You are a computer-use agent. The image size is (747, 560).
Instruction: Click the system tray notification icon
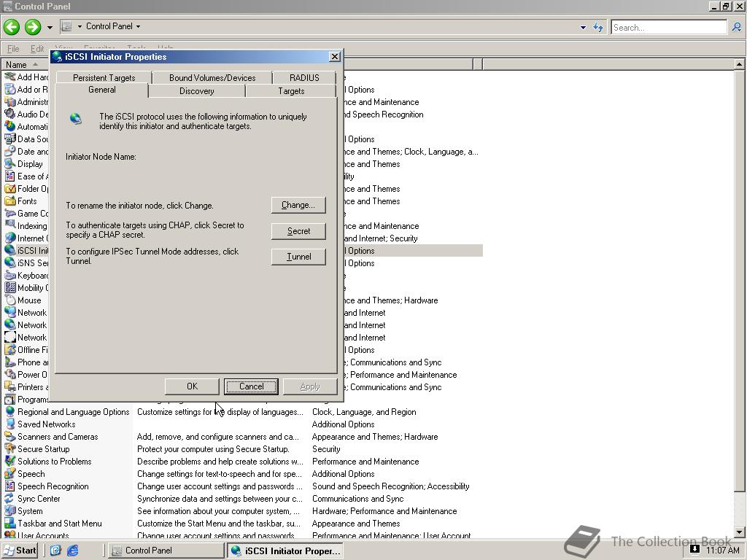[694, 549]
